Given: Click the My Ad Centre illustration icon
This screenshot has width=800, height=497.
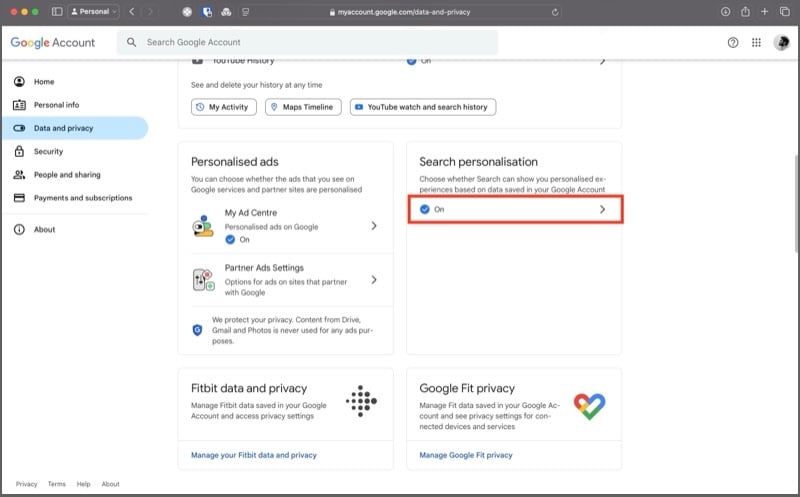Looking at the screenshot, I should pyautogui.click(x=203, y=226).
